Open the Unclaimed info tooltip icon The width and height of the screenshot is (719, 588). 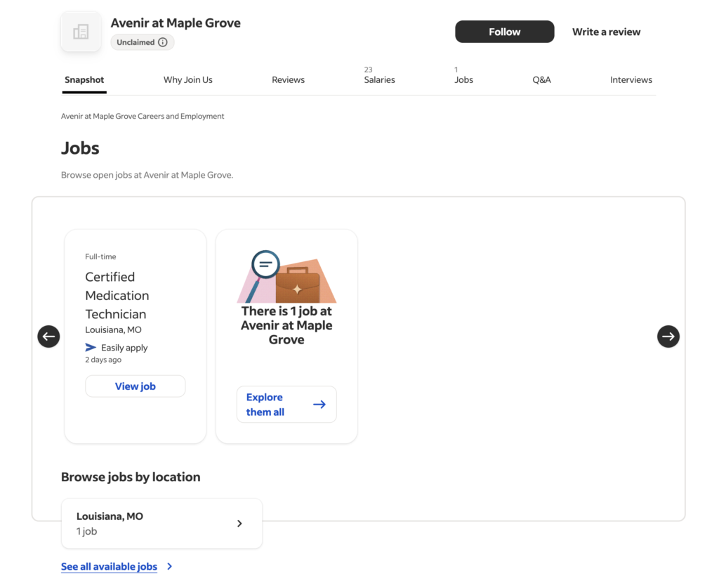coord(164,42)
